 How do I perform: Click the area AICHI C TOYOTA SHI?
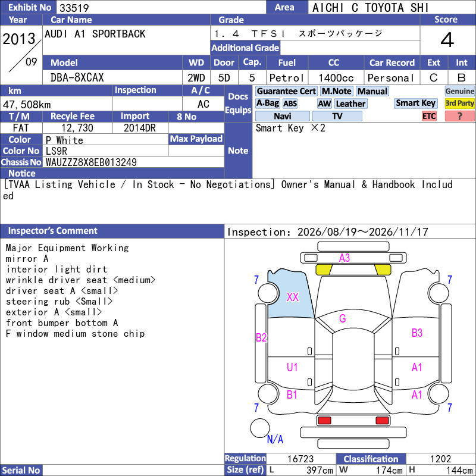[370, 8]
